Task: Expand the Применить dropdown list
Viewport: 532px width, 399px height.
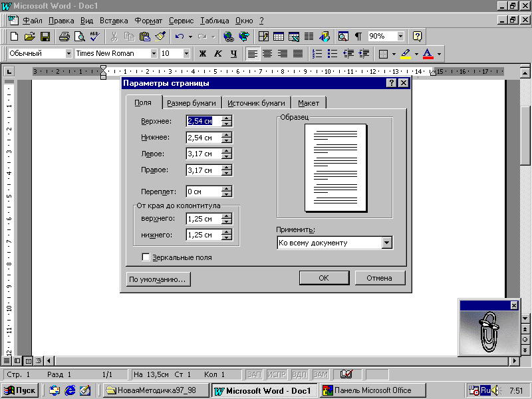Action: coord(387,243)
